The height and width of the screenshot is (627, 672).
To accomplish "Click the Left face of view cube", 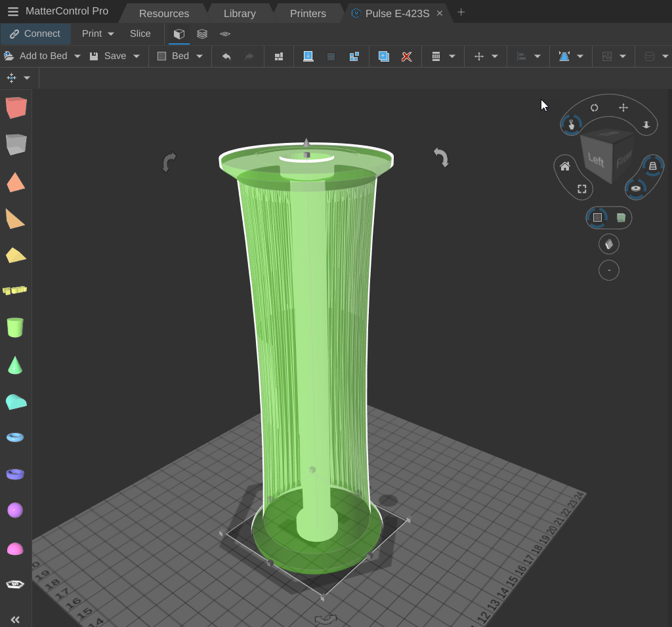I will (596, 160).
